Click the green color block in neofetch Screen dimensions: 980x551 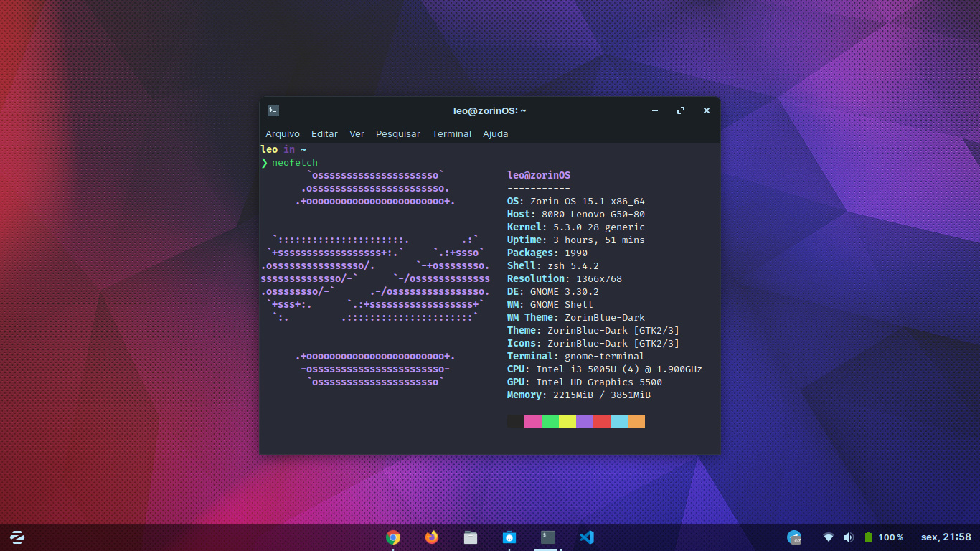pyautogui.click(x=550, y=421)
